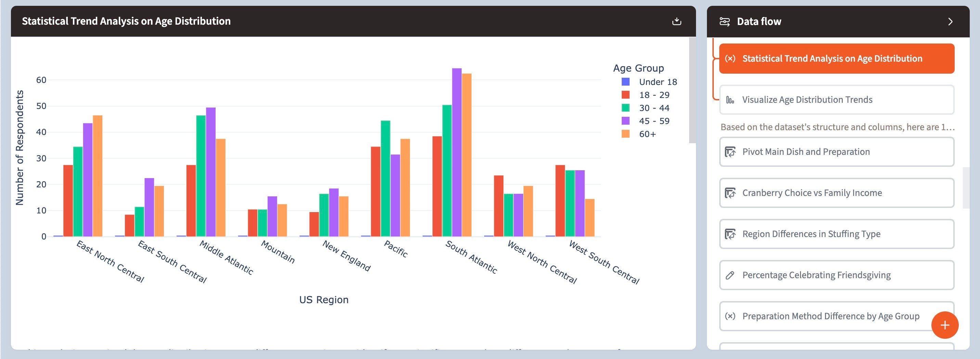Open Region Differences in Stuffing Type step
The width and height of the screenshot is (980, 359).
(x=837, y=234)
